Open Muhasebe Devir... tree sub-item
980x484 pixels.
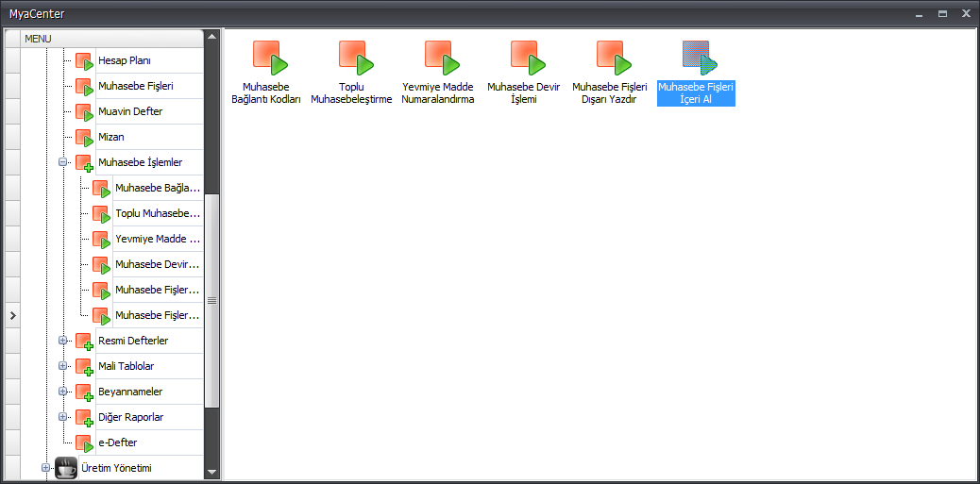click(x=158, y=264)
